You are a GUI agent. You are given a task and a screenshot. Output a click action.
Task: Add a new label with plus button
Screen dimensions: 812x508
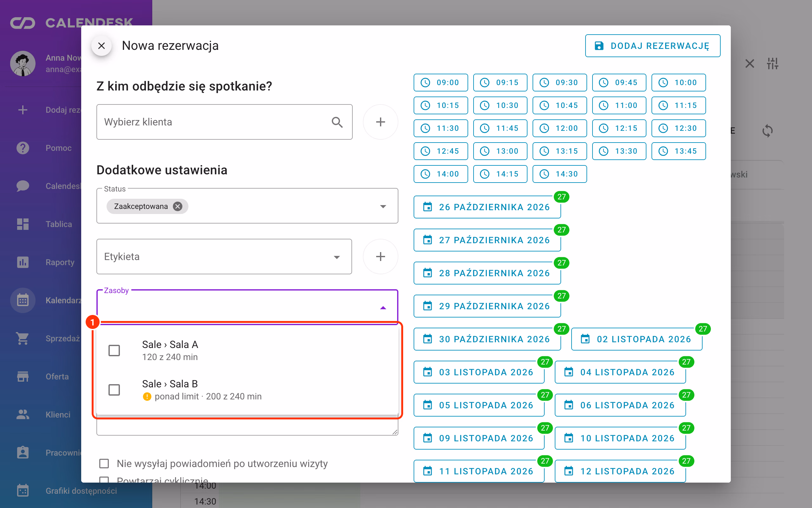[x=381, y=257]
